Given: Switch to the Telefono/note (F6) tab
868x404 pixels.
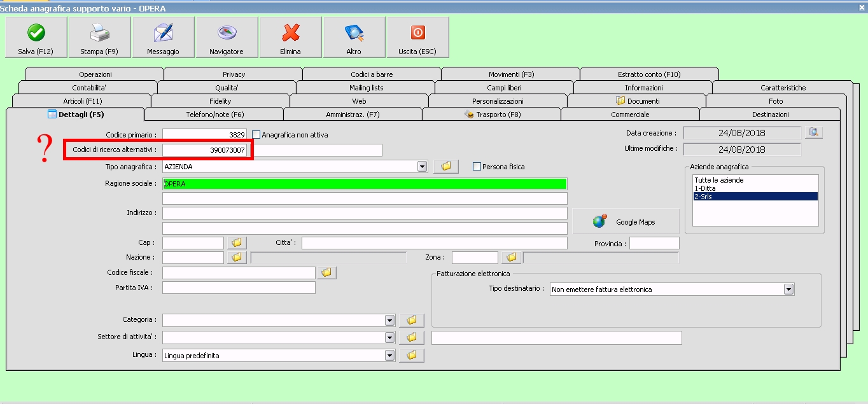Looking at the screenshot, I should (214, 115).
